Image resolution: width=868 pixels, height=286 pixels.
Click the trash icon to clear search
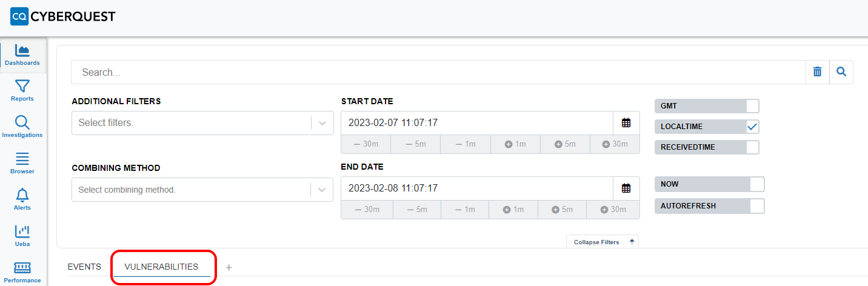pyautogui.click(x=817, y=72)
